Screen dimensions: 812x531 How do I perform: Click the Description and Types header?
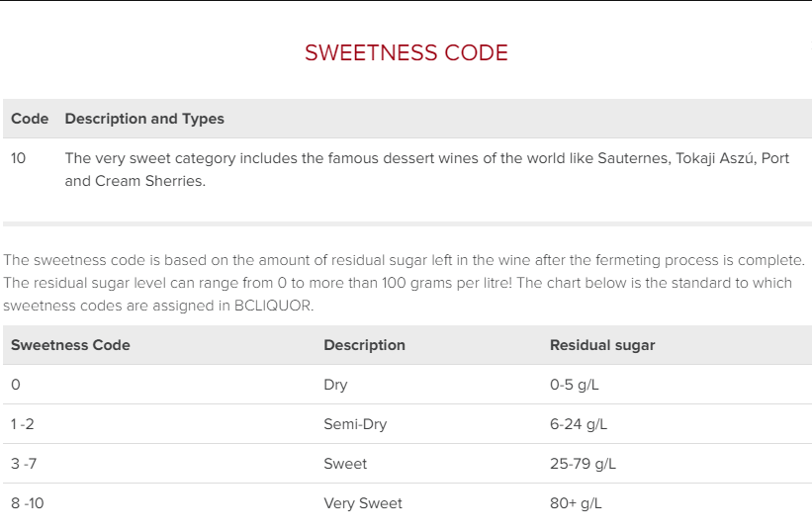click(144, 119)
